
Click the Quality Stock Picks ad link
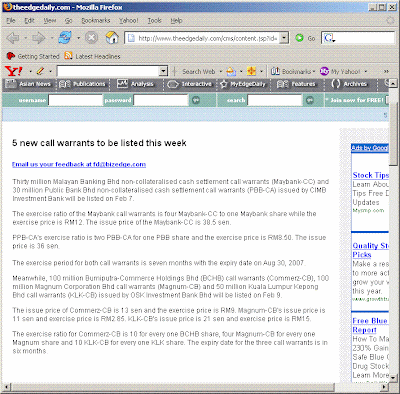tap(370, 250)
